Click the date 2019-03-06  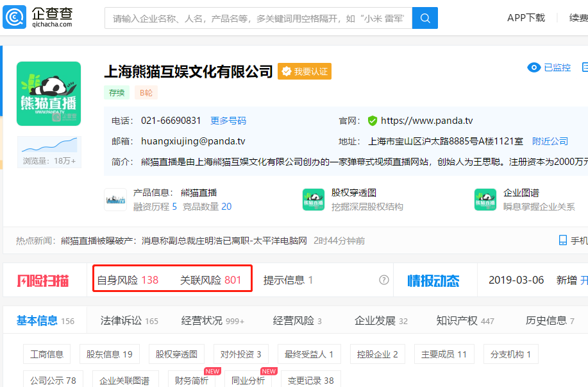point(516,280)
